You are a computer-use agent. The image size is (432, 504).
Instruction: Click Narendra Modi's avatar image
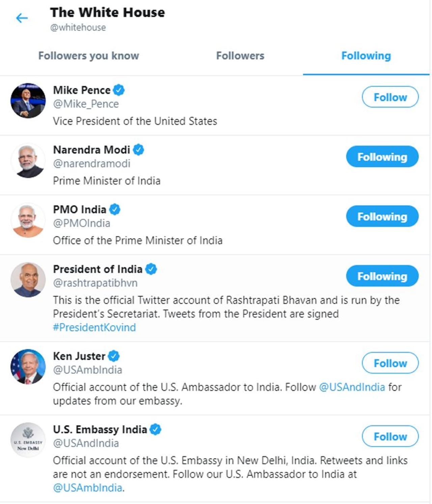tap(28, 161)
